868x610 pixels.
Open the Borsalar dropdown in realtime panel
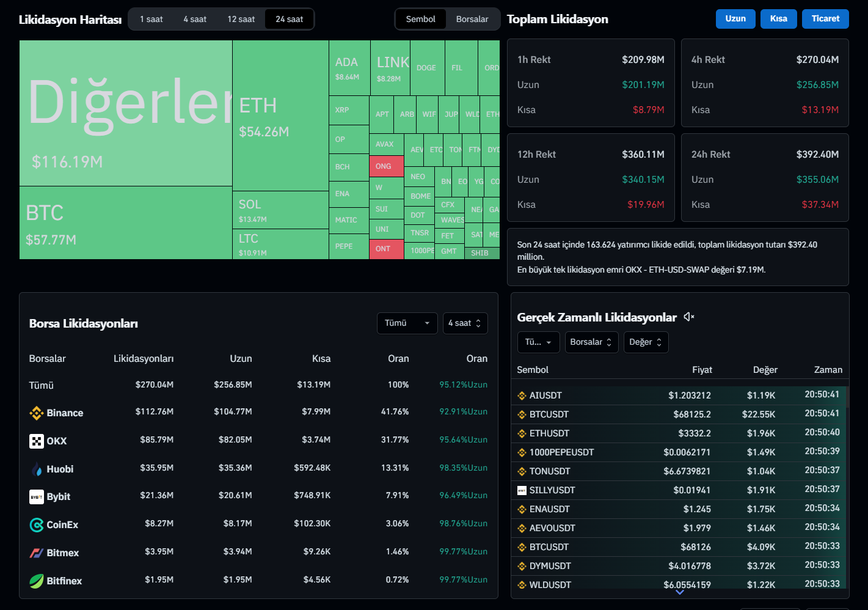[x=591, y=342]
